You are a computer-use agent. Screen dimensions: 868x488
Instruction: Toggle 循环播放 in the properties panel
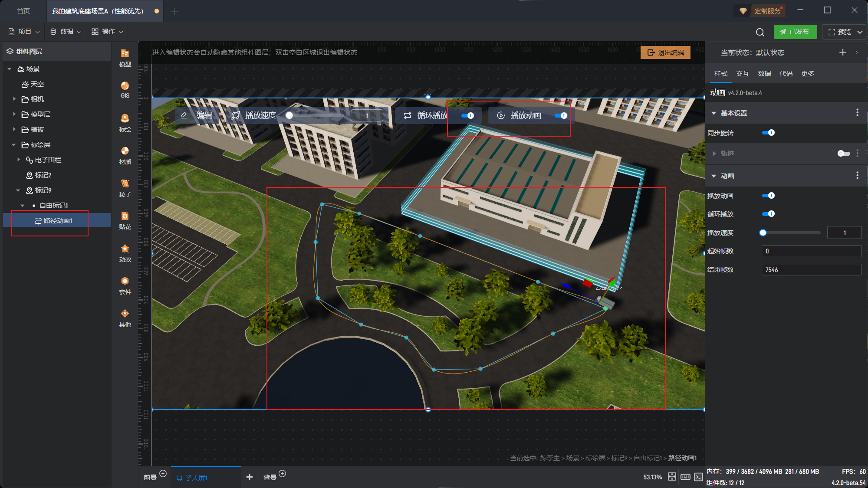pyautogui.click(x=768, y=214)
